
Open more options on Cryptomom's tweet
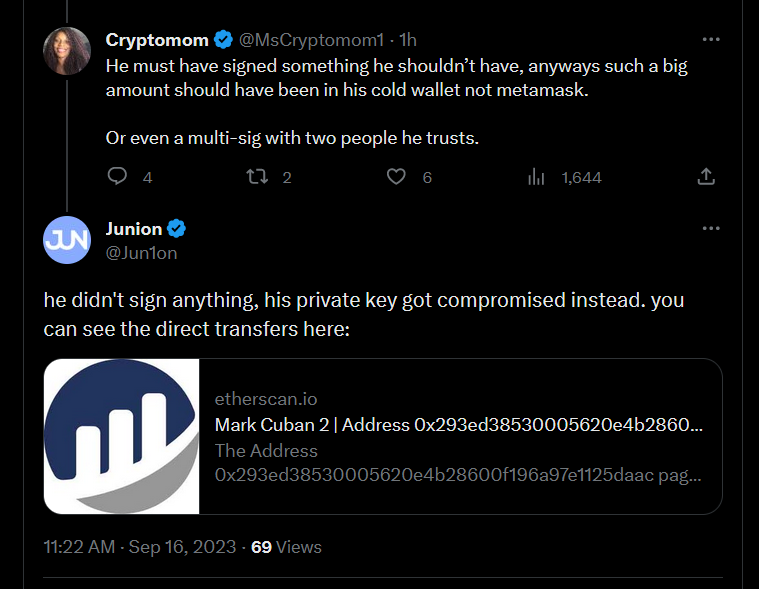click(x=711, y=40)
